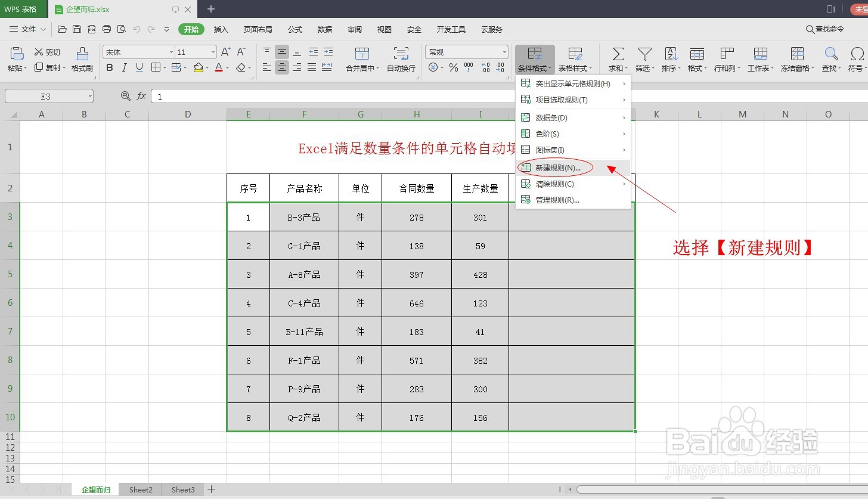
Task: Toggle Underline formatting
Action: 139,68
